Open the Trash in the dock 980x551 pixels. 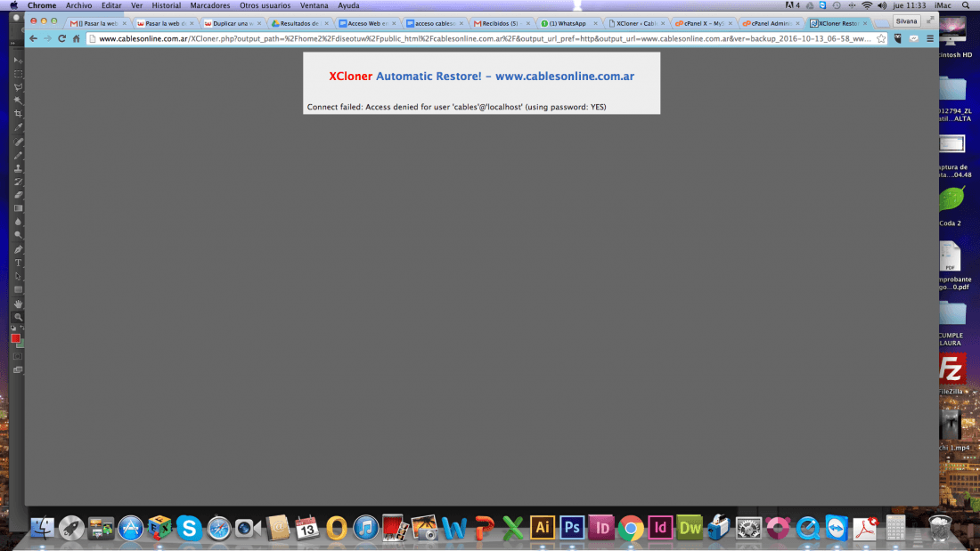939,528
